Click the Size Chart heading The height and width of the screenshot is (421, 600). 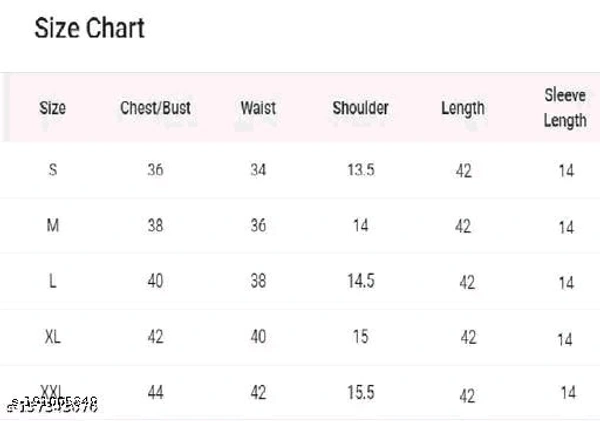point(90,28)
